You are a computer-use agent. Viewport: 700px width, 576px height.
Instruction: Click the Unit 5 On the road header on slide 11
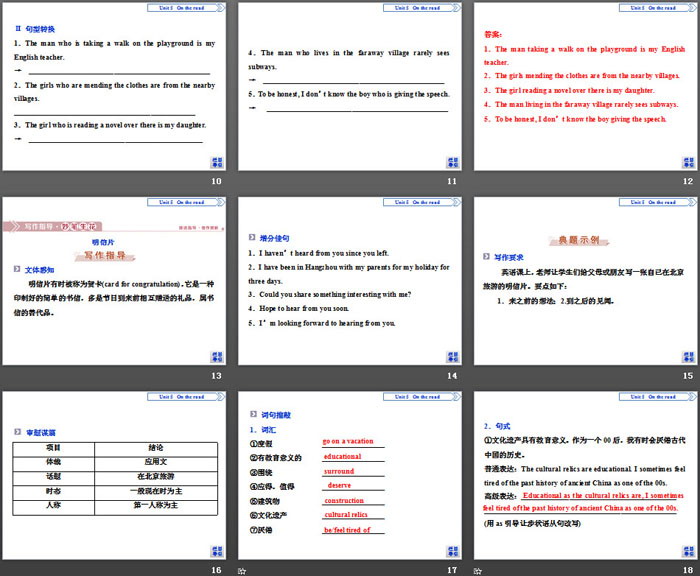pyautogui.click(x=421, y=8)
